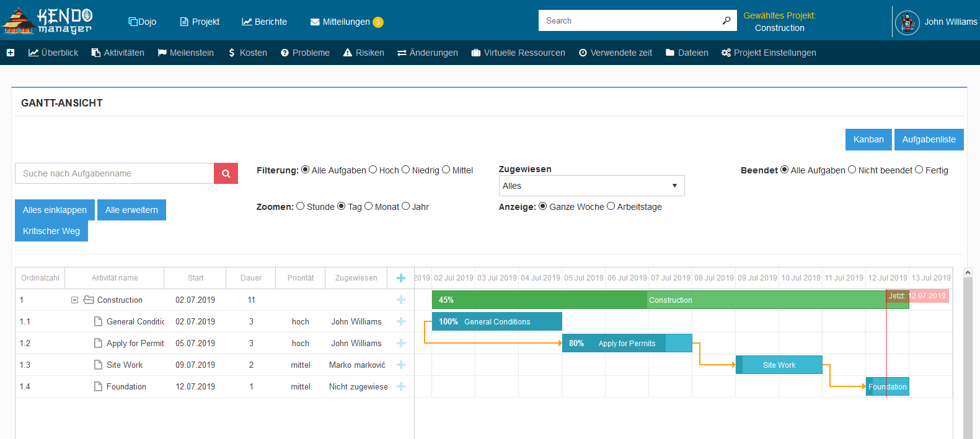Click plus icon in Gantt table header
Image resolution: width=980 pixels, height=439 pixels.
(401, 278)
